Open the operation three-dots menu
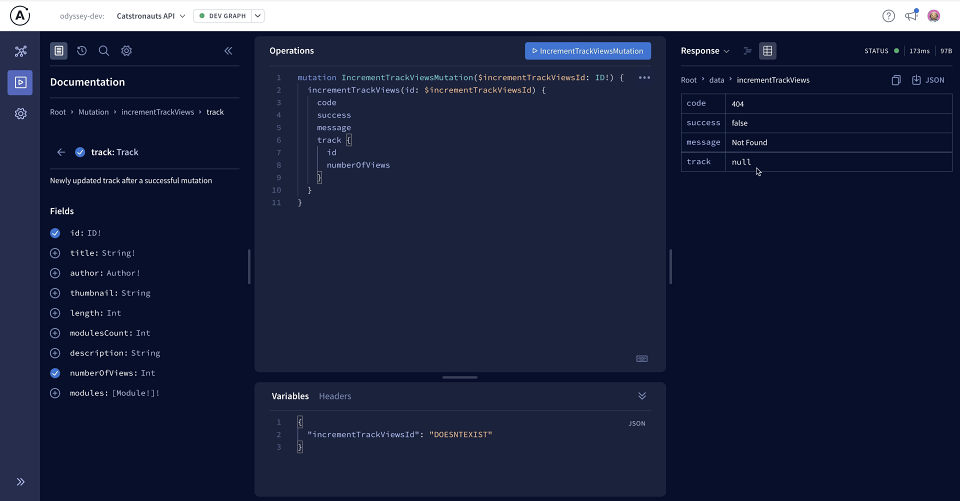 point(644,78)
